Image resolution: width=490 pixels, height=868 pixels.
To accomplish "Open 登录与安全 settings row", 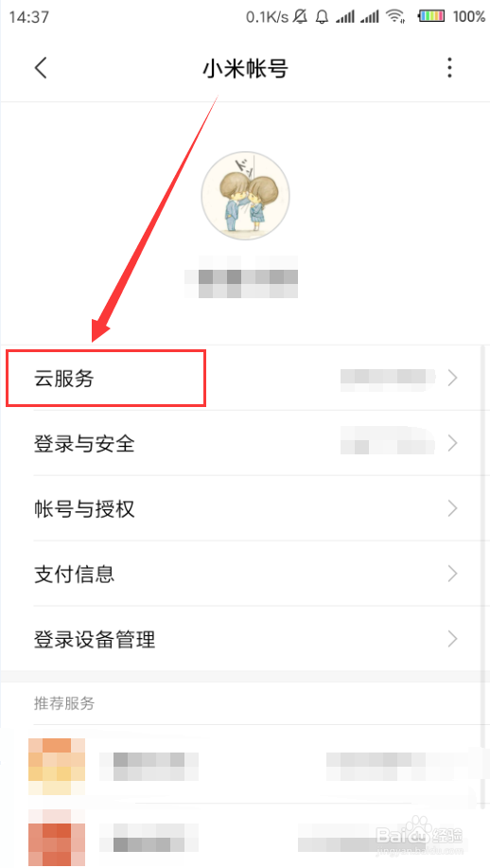I will click(x=245, y=443).
